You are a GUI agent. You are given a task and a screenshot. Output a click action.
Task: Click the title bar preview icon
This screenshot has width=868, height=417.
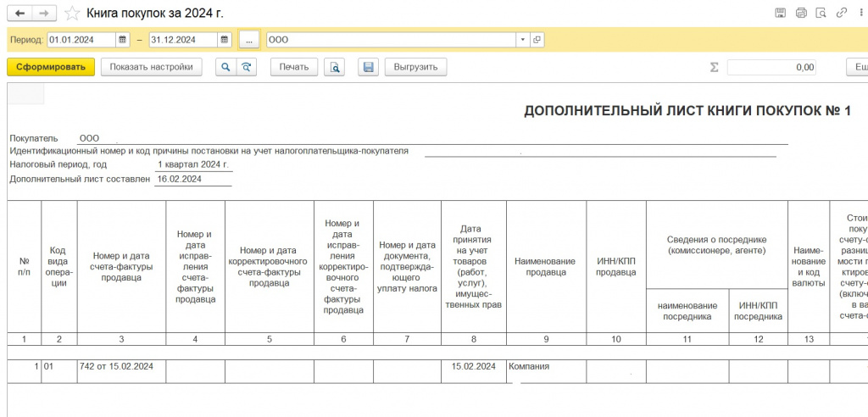coord(821,13)
